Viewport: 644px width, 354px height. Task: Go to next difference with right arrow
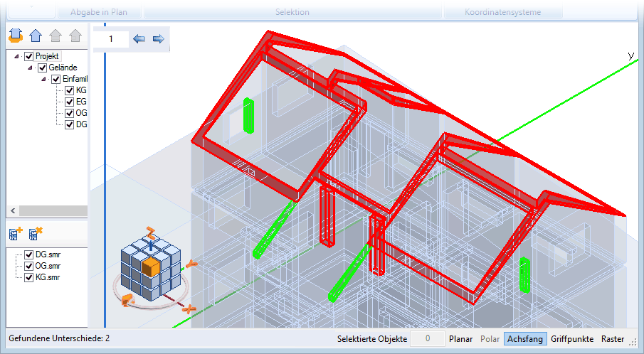[x=158, y=39]
